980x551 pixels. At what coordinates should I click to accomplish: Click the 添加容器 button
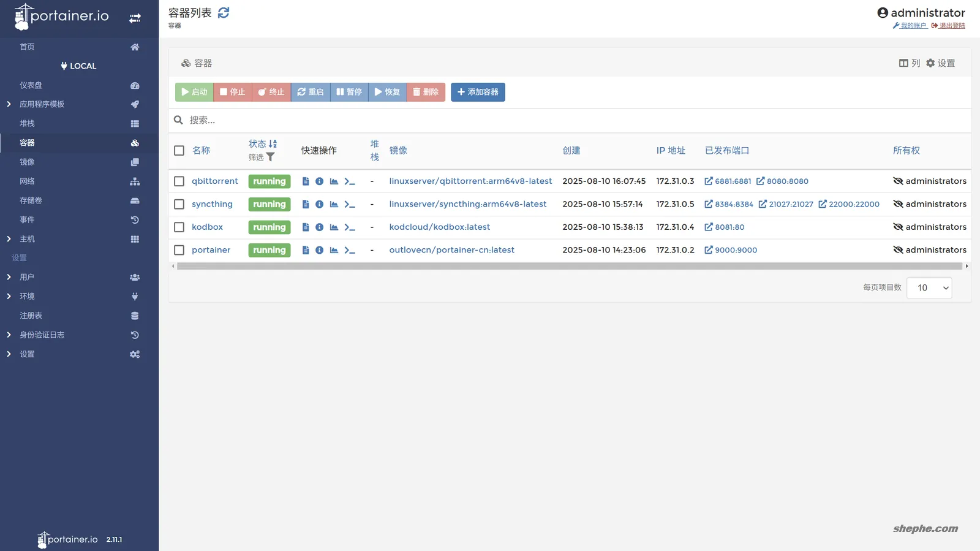478,92
